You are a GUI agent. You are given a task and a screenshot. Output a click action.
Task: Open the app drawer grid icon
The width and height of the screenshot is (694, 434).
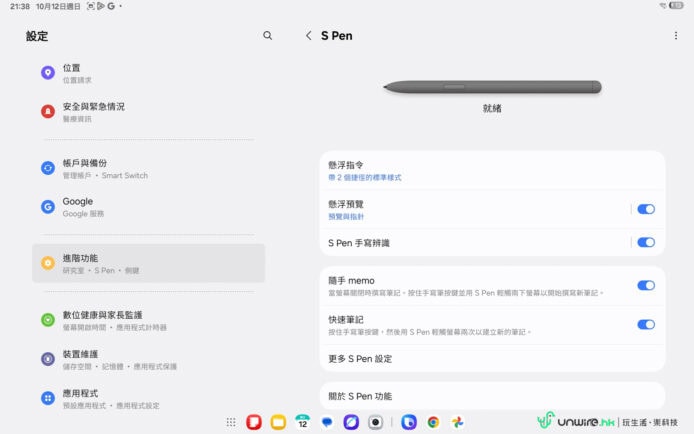231,422
